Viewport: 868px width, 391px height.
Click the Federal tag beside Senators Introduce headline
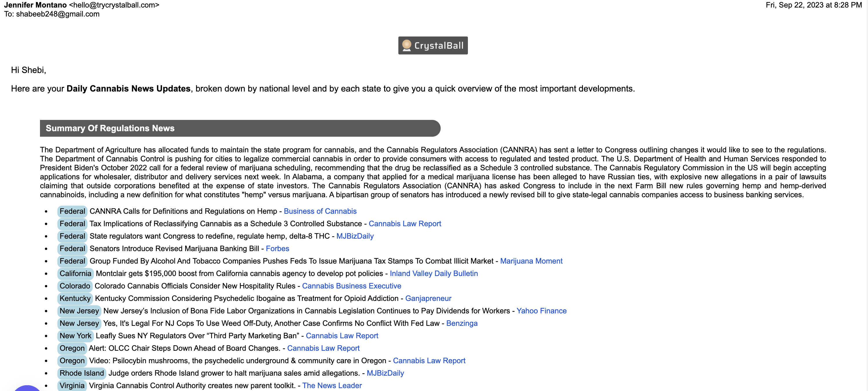tap(72, 249)
